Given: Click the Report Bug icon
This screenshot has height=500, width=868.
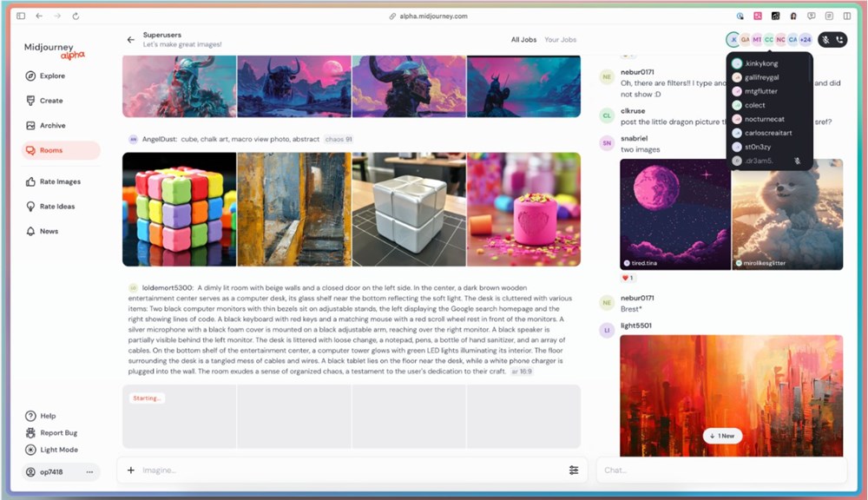Looking at the screenshot, I should [x=31, y=432].
